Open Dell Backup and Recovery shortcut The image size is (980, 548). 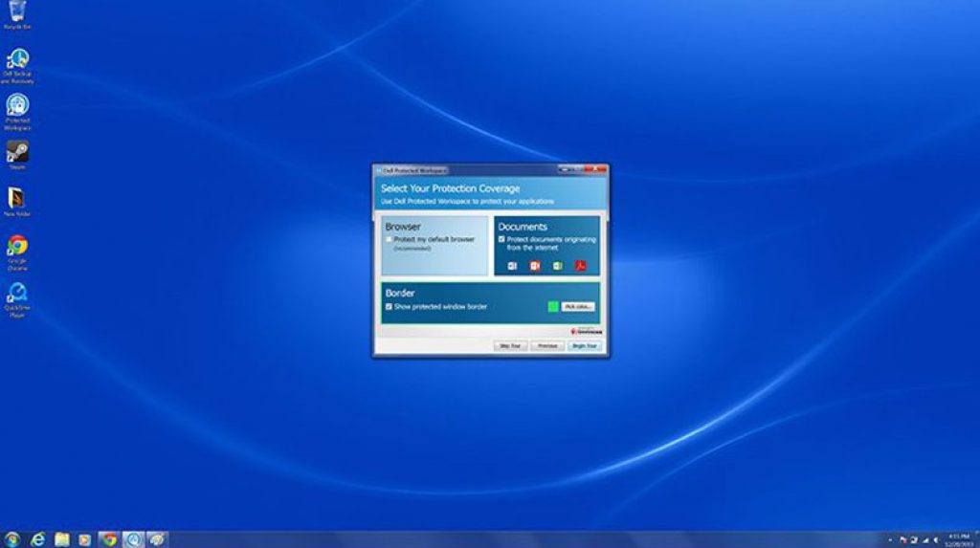coord(17,66)
